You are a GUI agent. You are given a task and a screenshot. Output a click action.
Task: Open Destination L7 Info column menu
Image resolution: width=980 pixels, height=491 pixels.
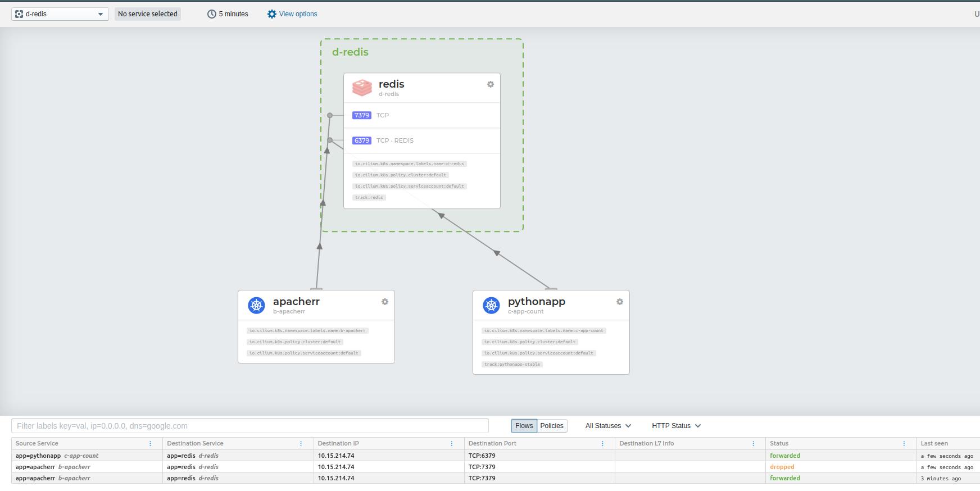754,444
